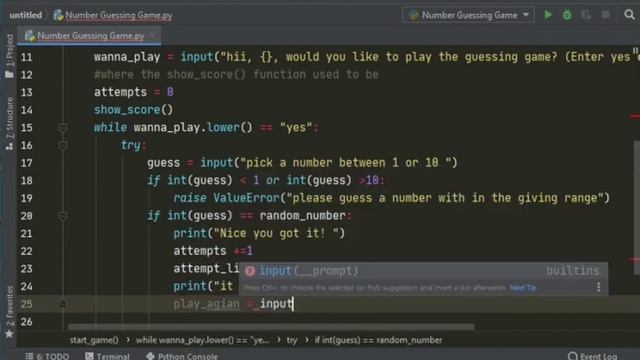This screenshot has height=360, width=640.
Task: Click the Next Tip link in completion popup
Action: pyautogui.click(x=523, y=288)
